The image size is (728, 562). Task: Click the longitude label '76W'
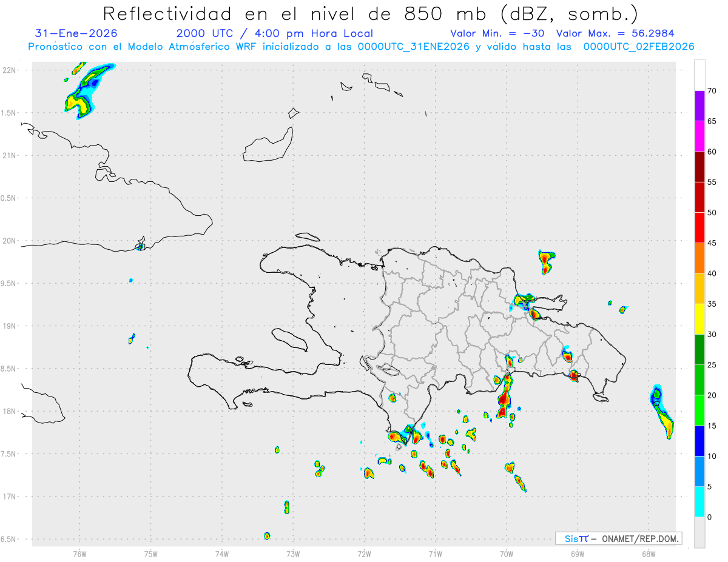coord(79,554)
